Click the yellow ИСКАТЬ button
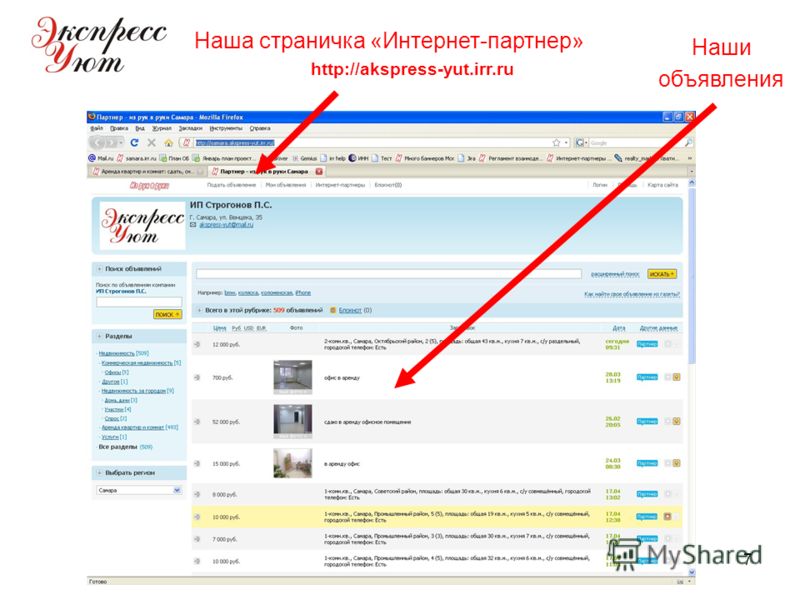This screenshot has height=600, width=800. (662, 274)
